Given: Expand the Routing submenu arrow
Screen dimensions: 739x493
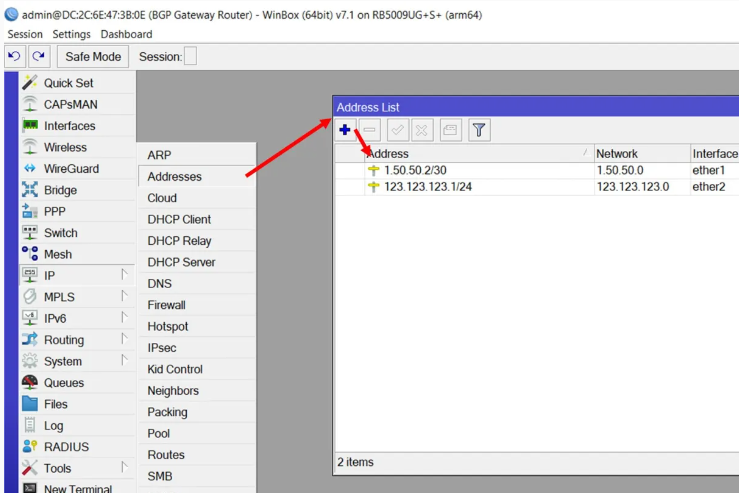Looking at the screenshot, I should (x=124, y=338).
